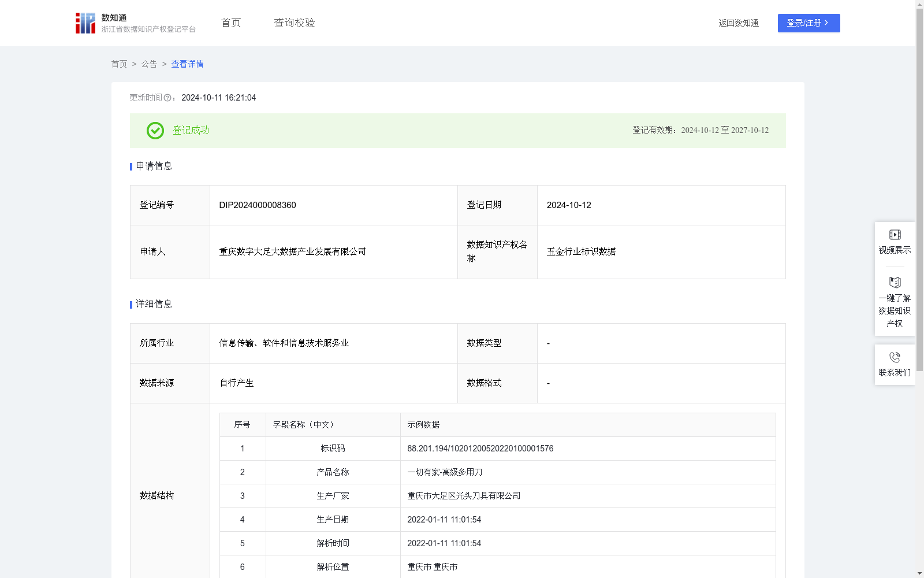
Task: Click the 返回数知通 link
Action: [739, 23]
